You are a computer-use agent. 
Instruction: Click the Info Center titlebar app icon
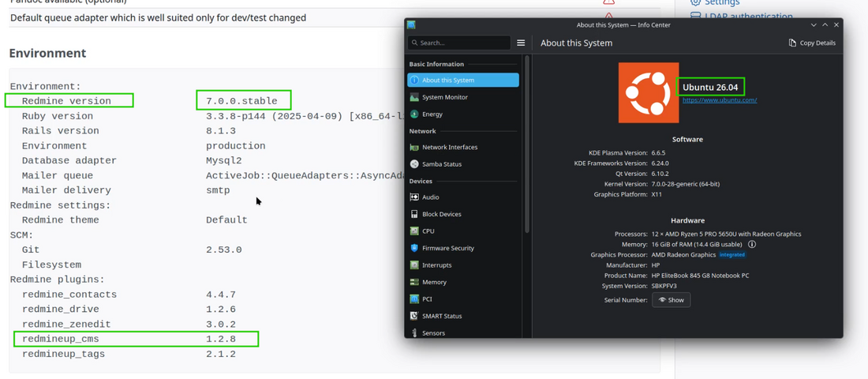[x=411, y=25]
